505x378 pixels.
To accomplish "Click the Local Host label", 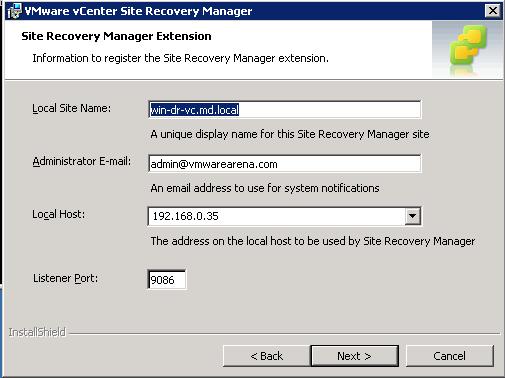I will (58, 214).
